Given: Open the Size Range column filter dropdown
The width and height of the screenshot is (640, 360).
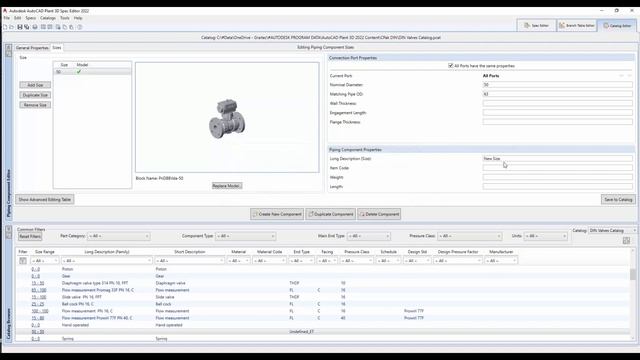Looking at the screenshot, I should pos(45,260).
